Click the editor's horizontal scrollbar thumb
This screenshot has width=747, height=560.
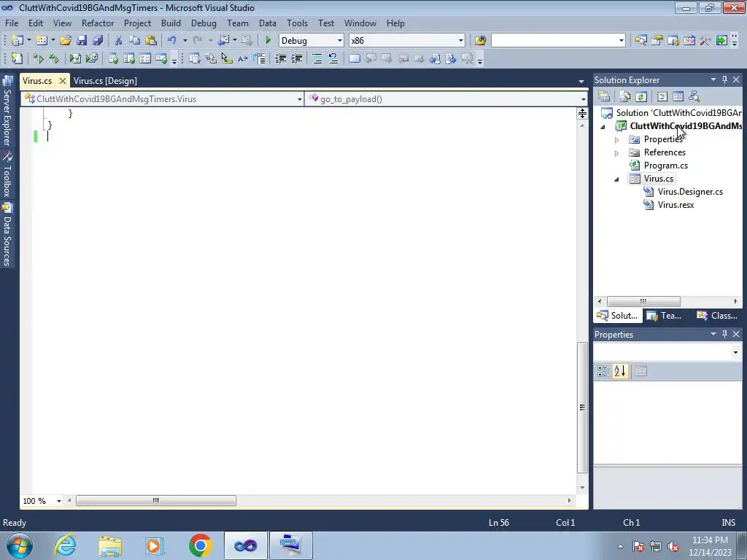(x=156, y=500)
